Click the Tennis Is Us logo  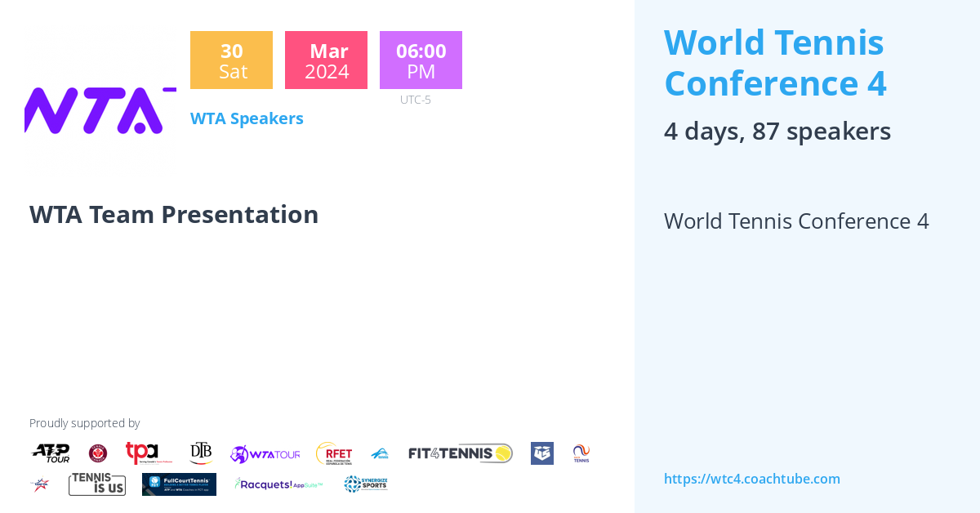(97, 484)
